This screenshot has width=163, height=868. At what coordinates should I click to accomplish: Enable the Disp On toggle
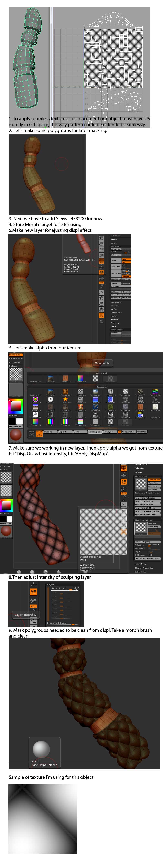(x=154, y=524)
